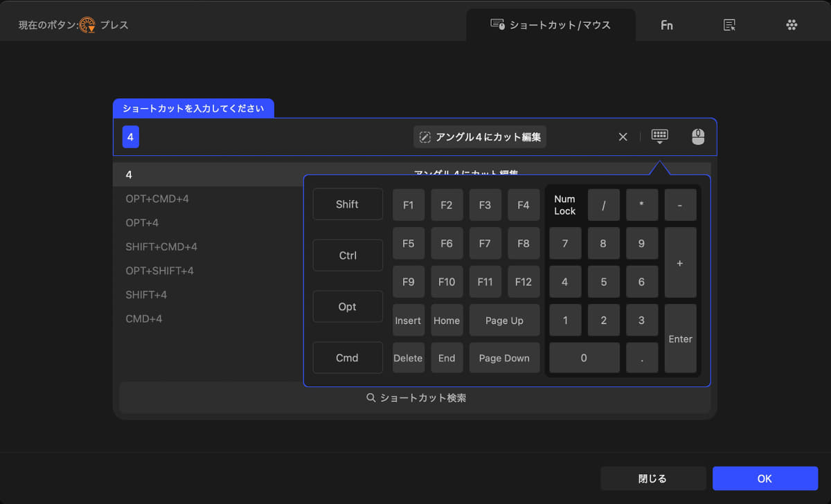
Task: Select the F5 key
Action: click(x=409, y=244)
